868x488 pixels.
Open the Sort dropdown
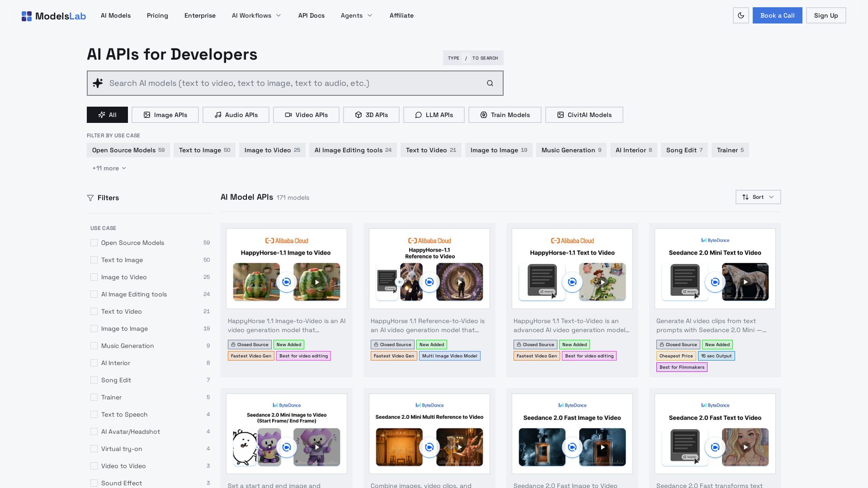(758, 197)
